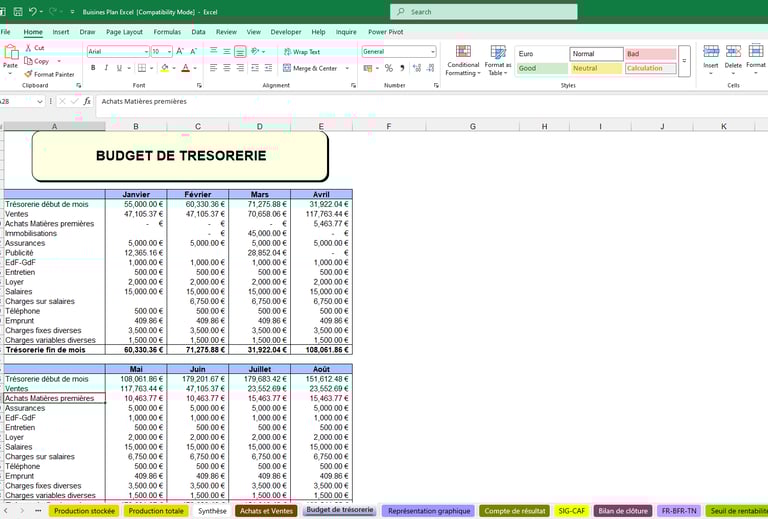The width and height of the screenshot is (768, 519).
Task: Open the Power Pivot ribbon tab
Action: [x=385, y=32]
